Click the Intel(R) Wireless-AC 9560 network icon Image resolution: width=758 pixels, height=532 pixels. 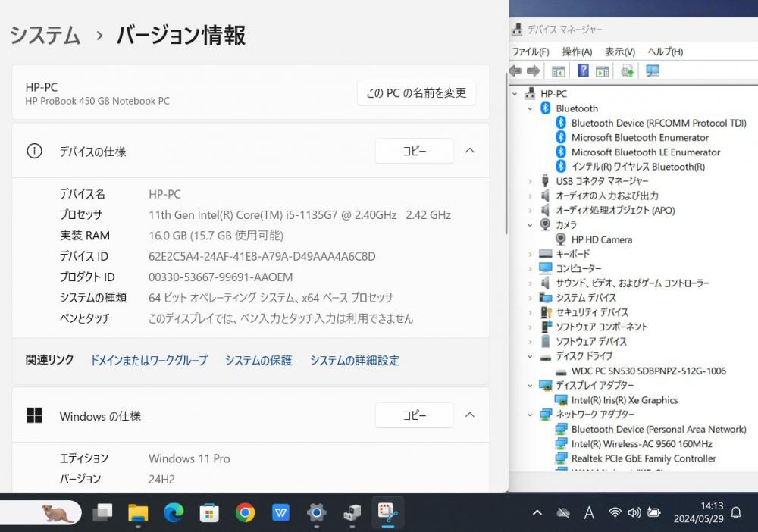point(561,443)
